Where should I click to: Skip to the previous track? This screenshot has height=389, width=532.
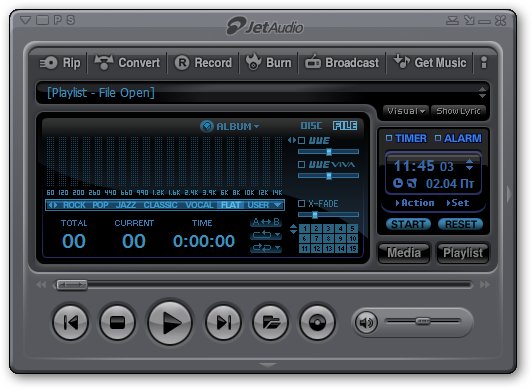point(71,323)
